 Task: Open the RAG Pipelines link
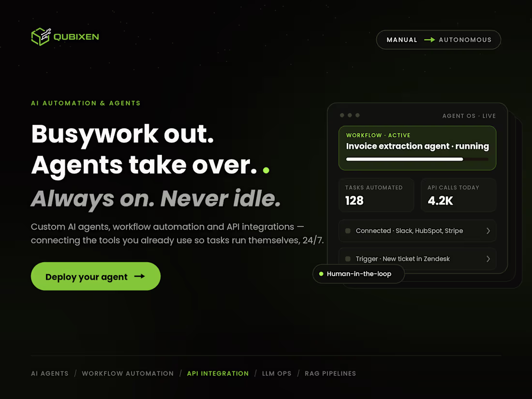330,373
